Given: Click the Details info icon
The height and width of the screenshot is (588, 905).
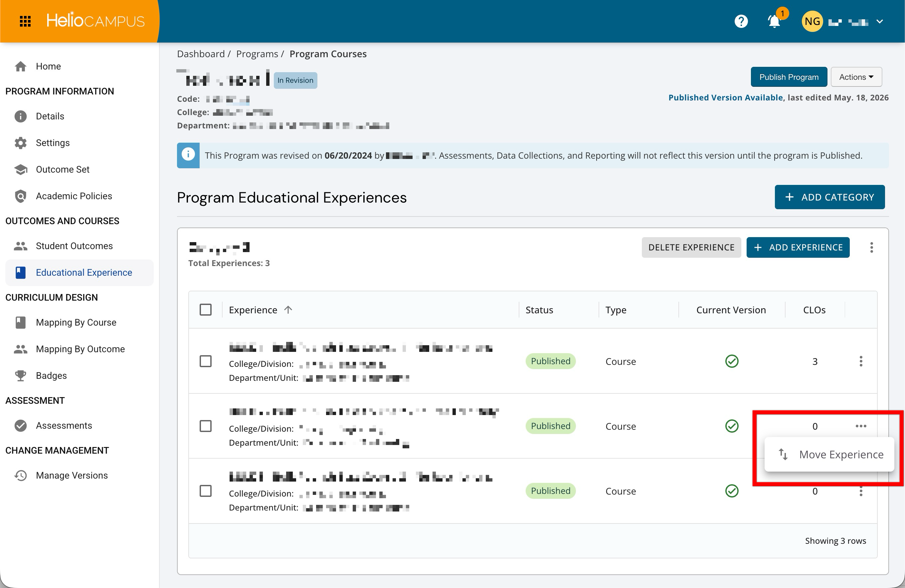Looking at the screenshot, I should (21, 116).
